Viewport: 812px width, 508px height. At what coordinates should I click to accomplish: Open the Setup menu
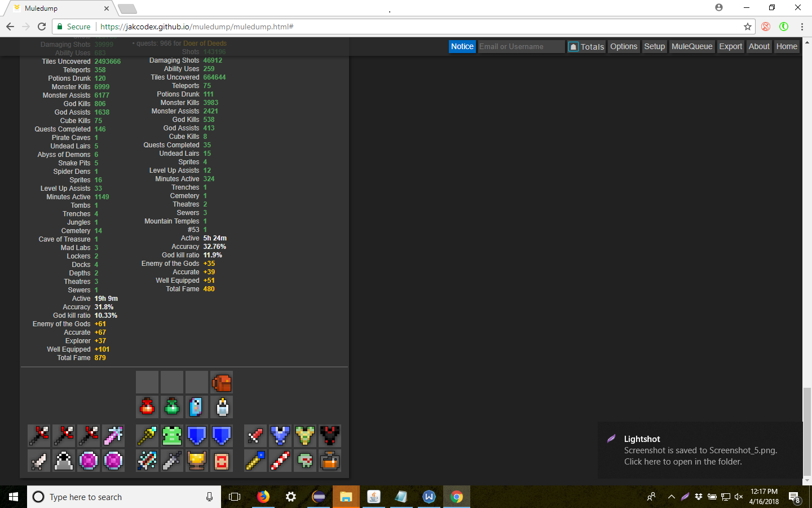pyautogui.click(x=655, y=46)
